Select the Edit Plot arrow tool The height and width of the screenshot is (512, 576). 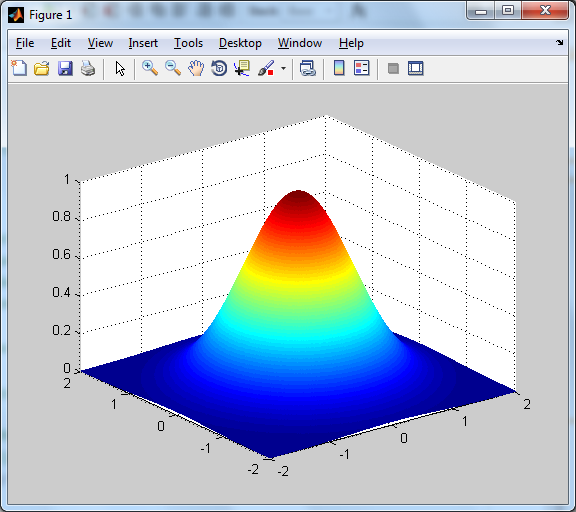pyautogui.click(x=120, y=68)
